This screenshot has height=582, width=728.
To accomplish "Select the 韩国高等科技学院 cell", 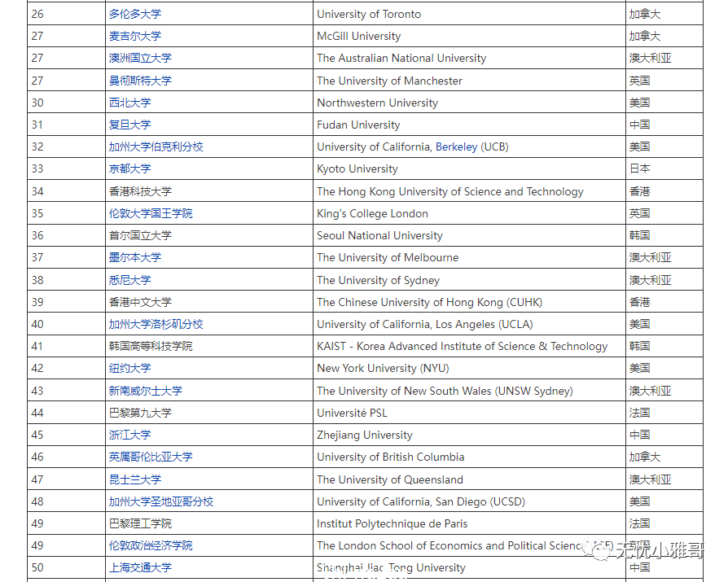I will pos(209,346).
